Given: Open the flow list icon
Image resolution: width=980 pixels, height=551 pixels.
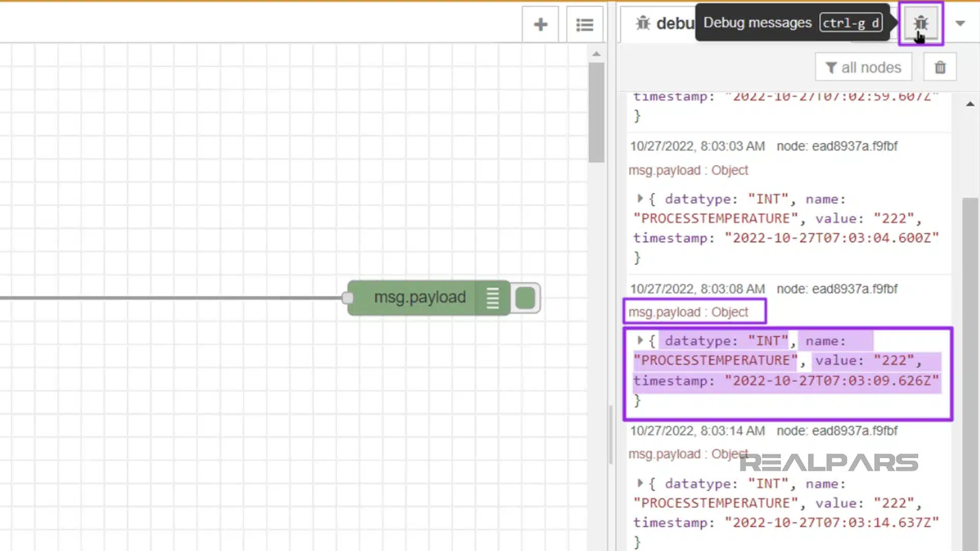Looking at the screenshot, I should tap(584, 24).
